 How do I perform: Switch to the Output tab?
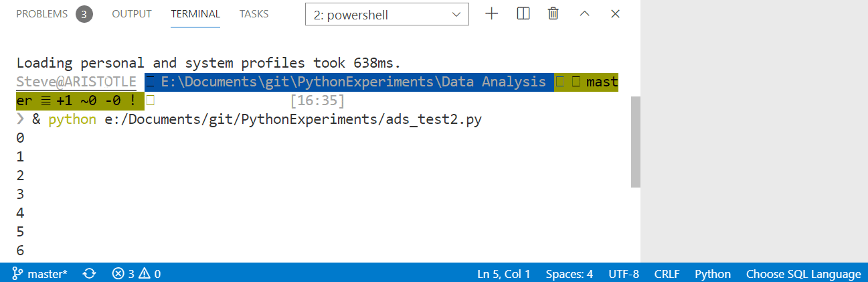(x=132, y=14)
